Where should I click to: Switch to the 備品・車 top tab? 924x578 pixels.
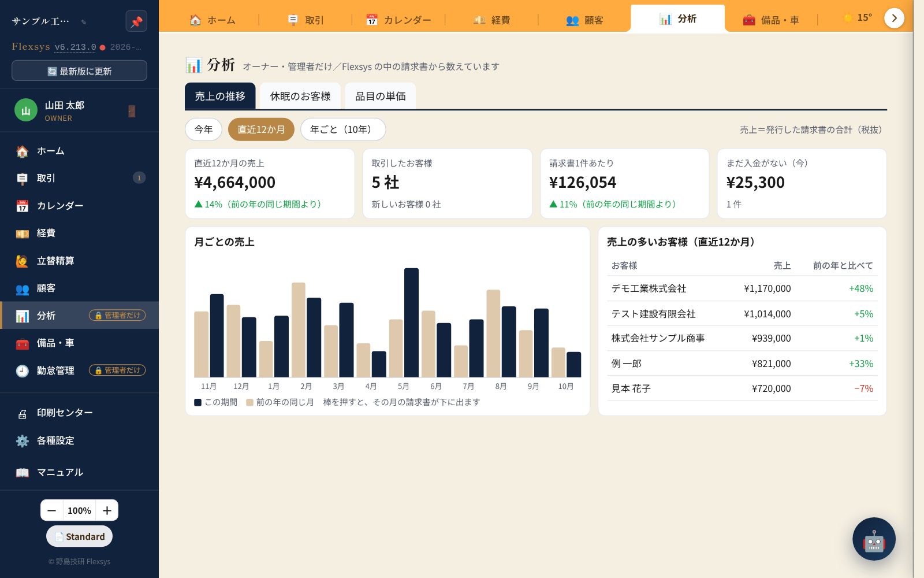click(771, 20)
